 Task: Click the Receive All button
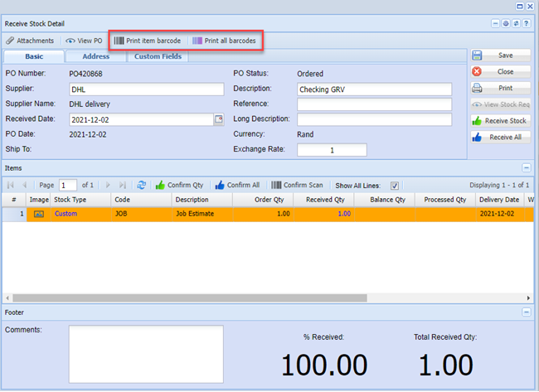coord(501,137)
